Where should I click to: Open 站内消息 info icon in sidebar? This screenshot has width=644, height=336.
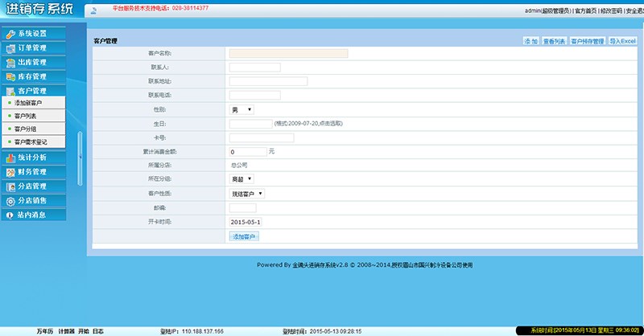(x=10, y=215)
